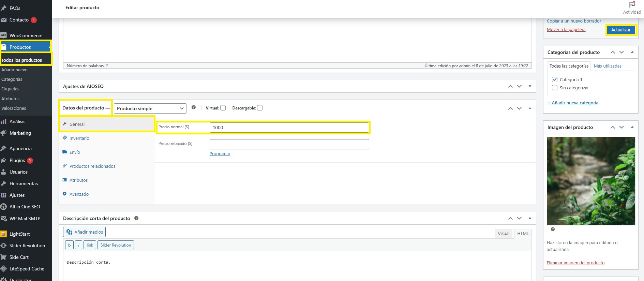This screenshot has height=281, width=644.
Task: Open the Side Cart sidebar item
Action: pyautogui.click(x=19, y=257)
